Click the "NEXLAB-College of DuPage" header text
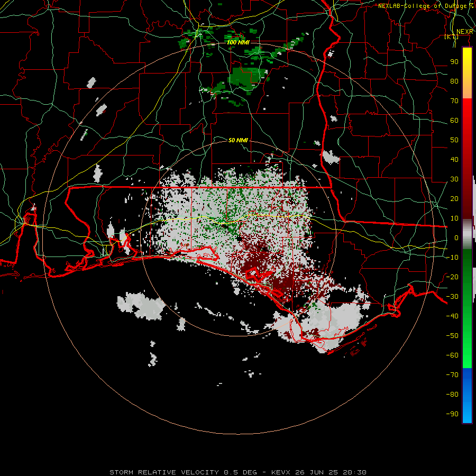 click(x=424, y=6)
